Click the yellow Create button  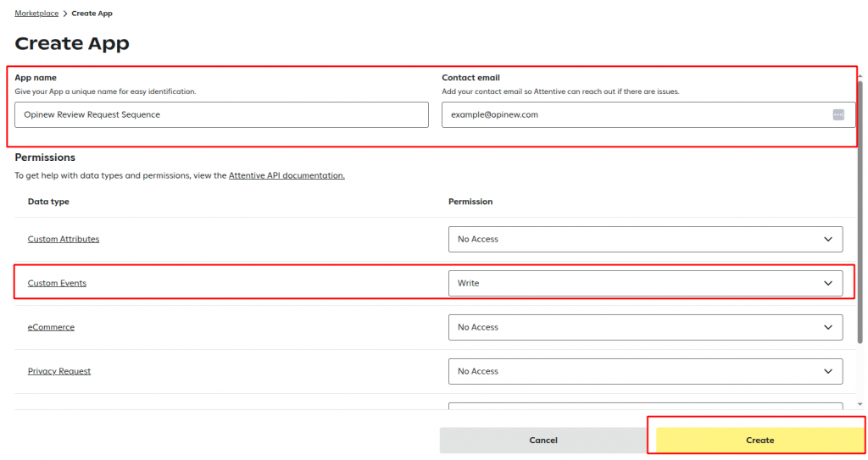(759, 440)
